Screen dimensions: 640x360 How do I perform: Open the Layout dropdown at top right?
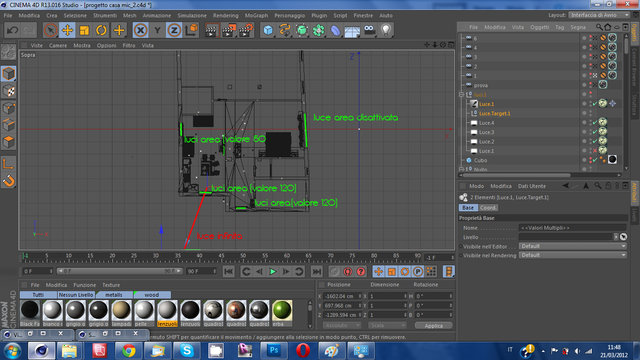coord(599,15)
